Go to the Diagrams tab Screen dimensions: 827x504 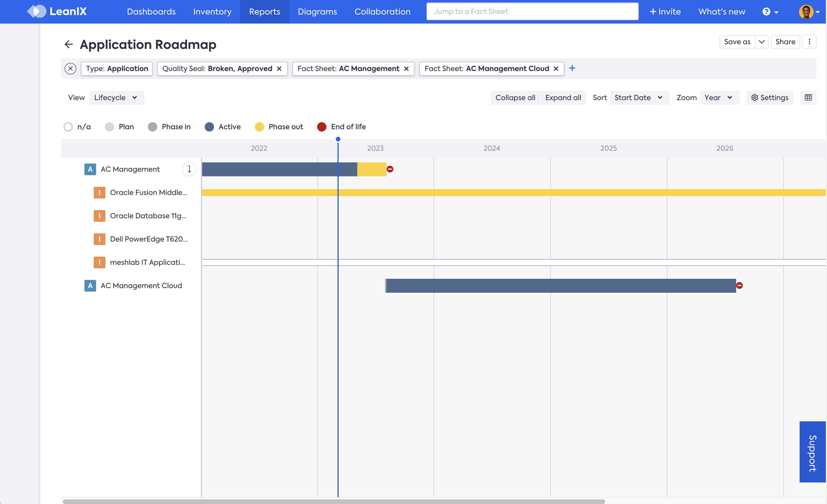(x=317, y=12)
